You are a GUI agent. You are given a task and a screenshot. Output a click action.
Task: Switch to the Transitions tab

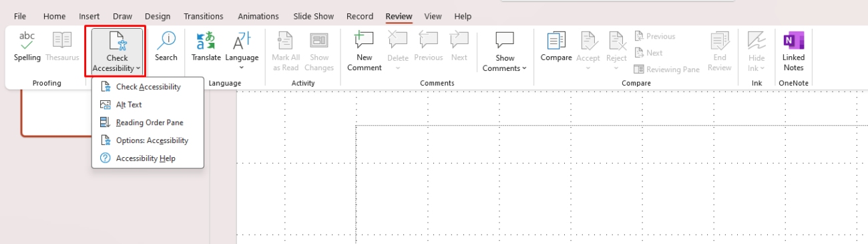[x=204, y=16]
